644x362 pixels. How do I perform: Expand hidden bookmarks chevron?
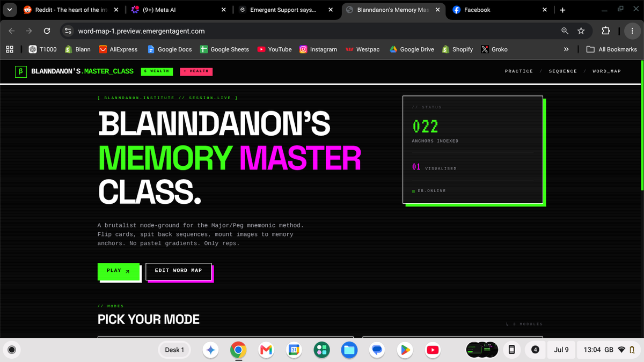566,49
